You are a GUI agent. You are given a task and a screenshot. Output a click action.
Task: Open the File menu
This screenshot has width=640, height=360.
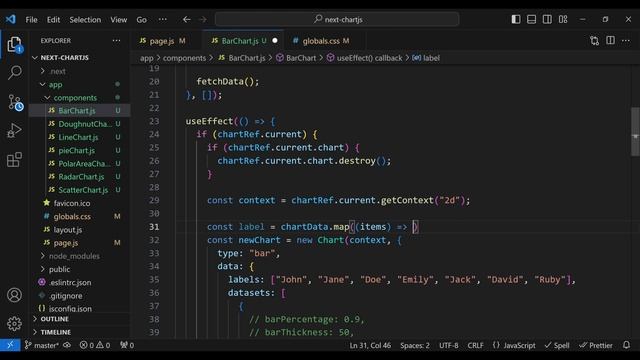31,20
